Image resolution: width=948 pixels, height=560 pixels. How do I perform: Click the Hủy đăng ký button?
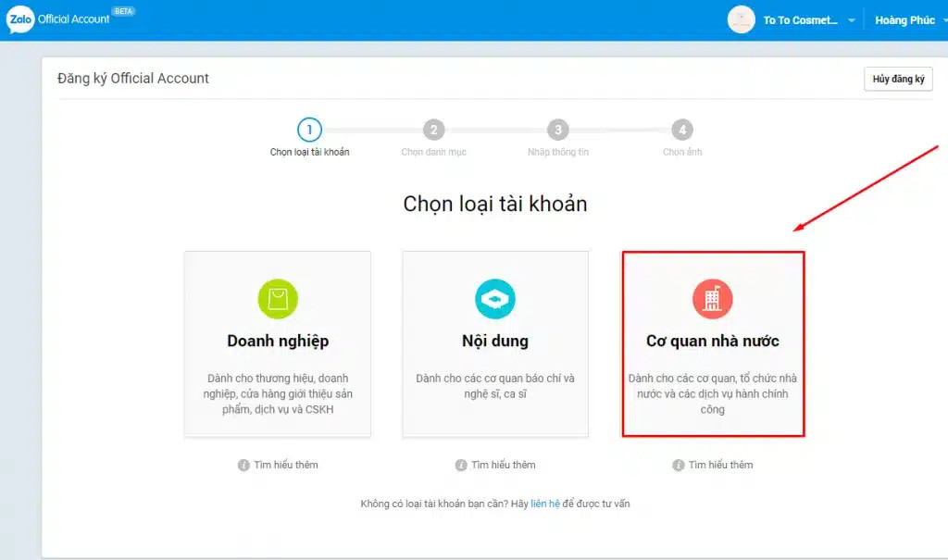(x=897, y=80)
